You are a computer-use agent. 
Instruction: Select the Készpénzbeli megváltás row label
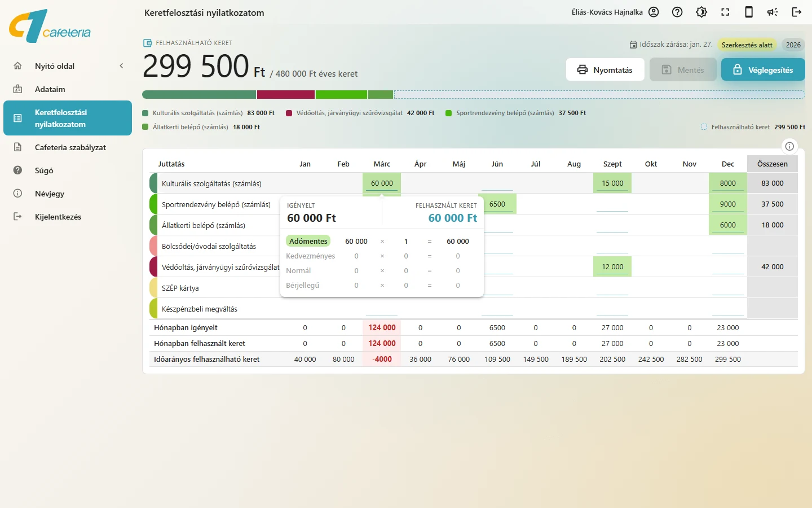pyautogui.click(x=200, y=309)
